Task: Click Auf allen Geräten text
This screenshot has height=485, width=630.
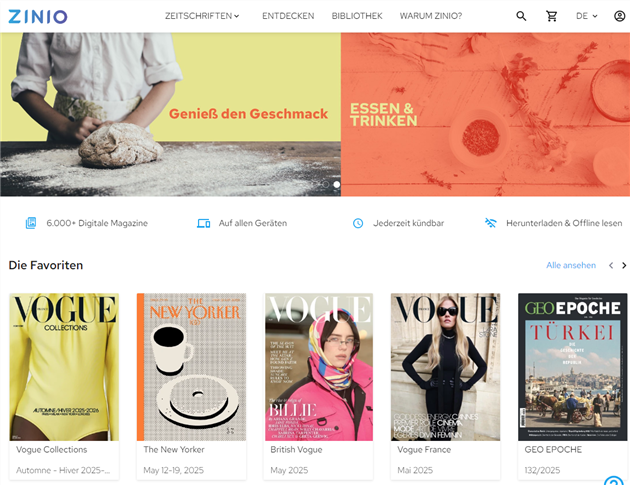Action: coord(253,223)
